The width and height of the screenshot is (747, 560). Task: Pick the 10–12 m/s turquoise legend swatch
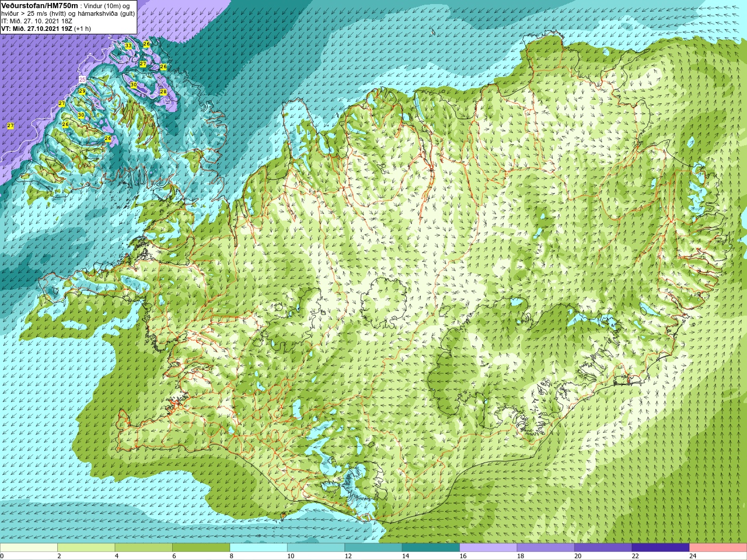tap(316, 547)
